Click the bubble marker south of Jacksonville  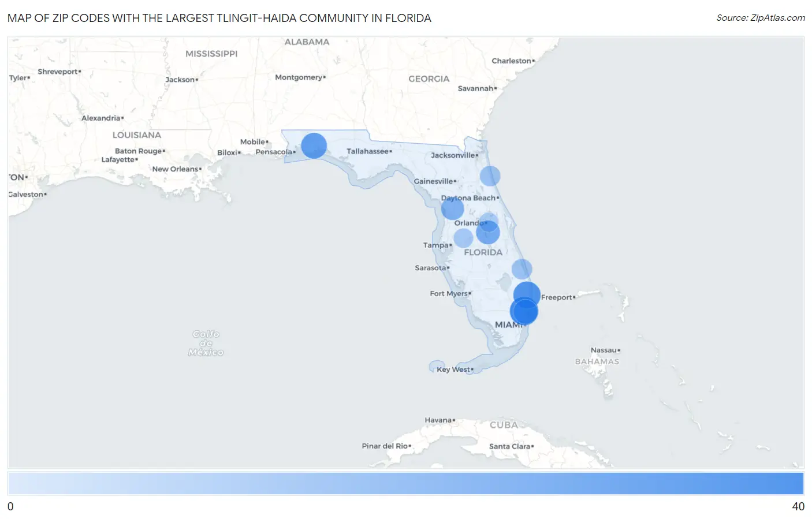coord(490,176)
